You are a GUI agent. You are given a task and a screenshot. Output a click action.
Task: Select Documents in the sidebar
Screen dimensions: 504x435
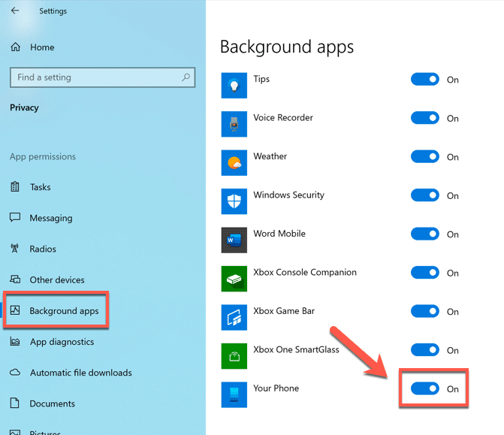coord(52,403)
